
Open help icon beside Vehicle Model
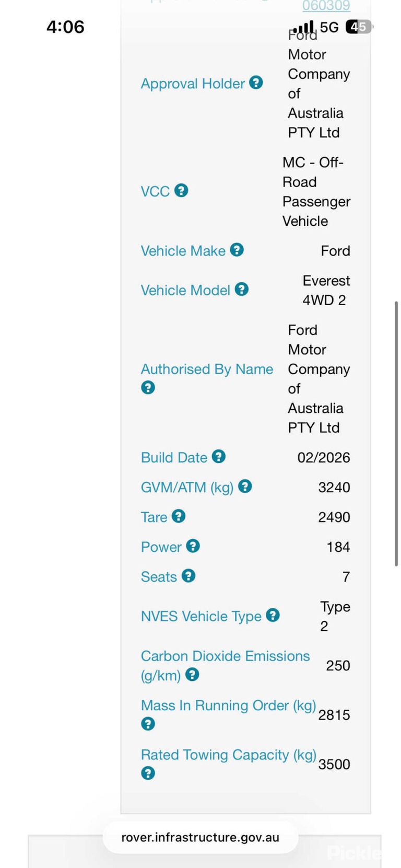click(x=242, y=289)
